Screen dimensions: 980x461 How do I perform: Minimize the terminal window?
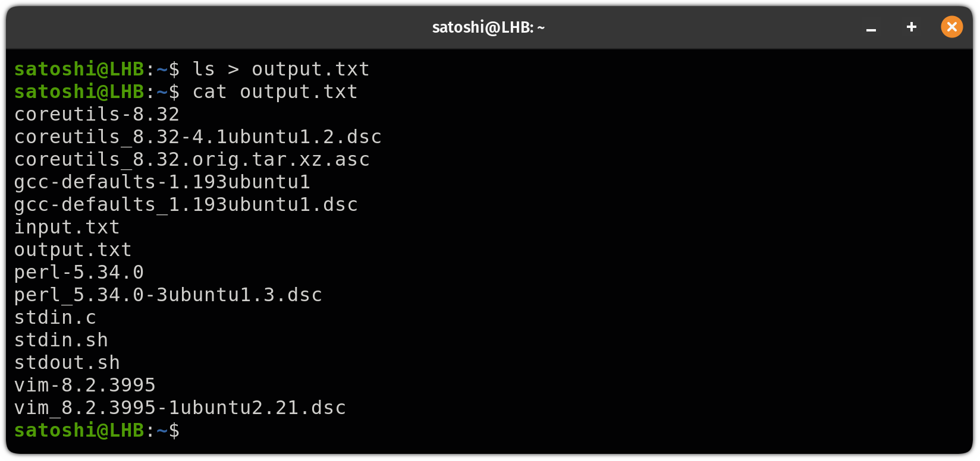[x=871, y=28]
